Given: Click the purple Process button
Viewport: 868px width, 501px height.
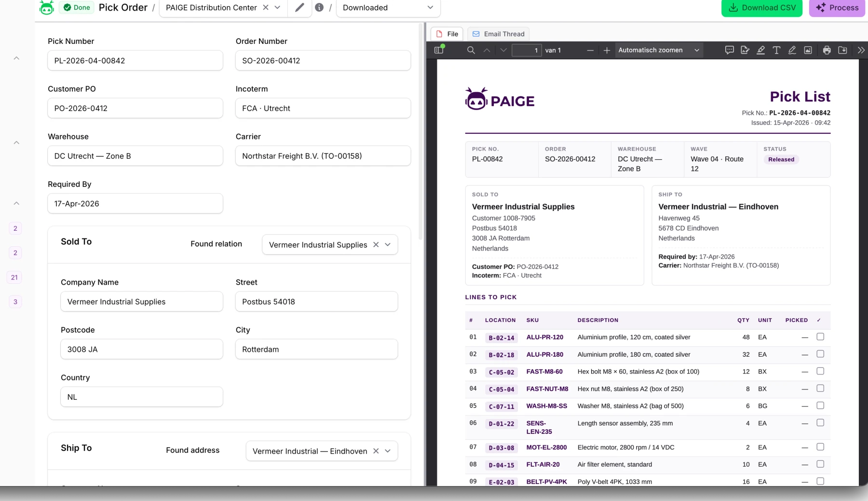Looking at the screenshot, I should [x=837, y=8].
